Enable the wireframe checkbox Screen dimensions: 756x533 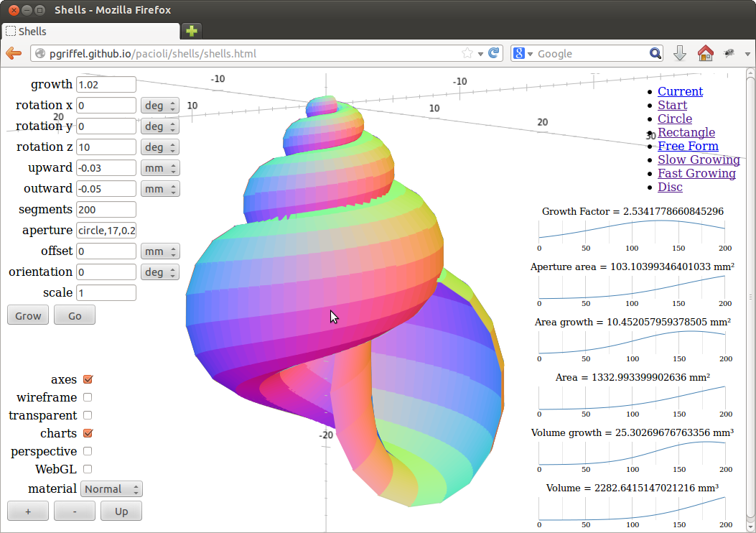coord(87,397)
